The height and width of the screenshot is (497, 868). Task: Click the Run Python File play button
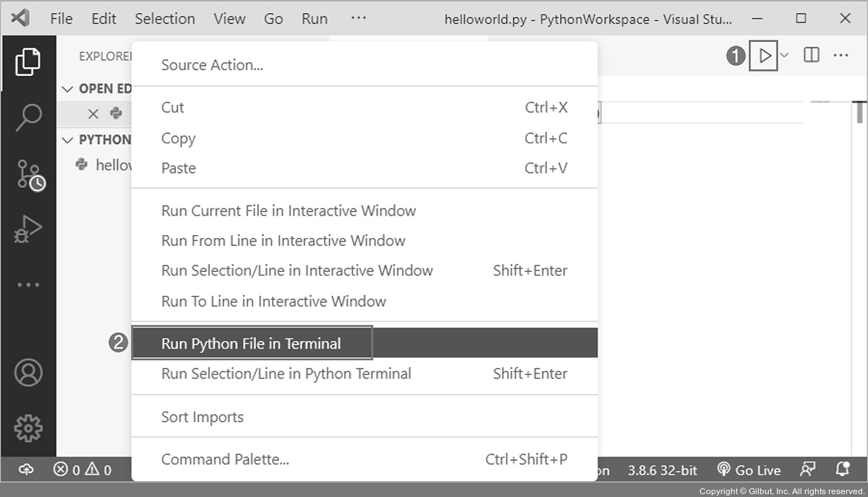pyautogui.click(x=764, y=56)
